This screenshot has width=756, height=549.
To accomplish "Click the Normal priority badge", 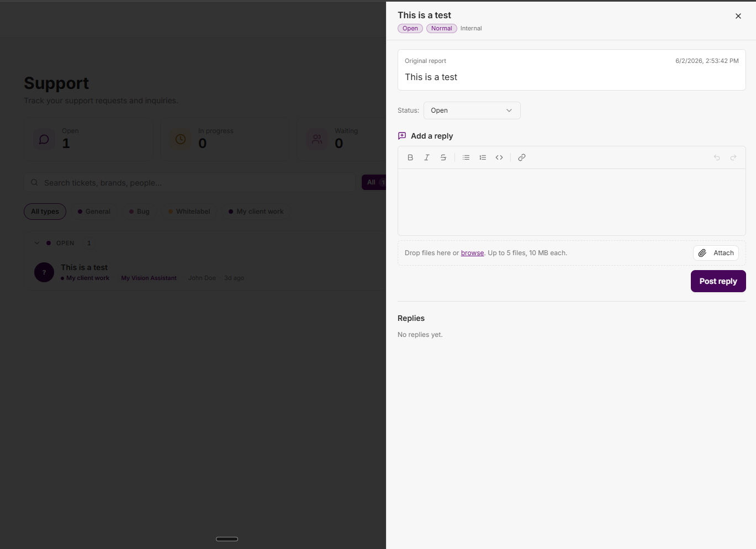I will [442, 29].
